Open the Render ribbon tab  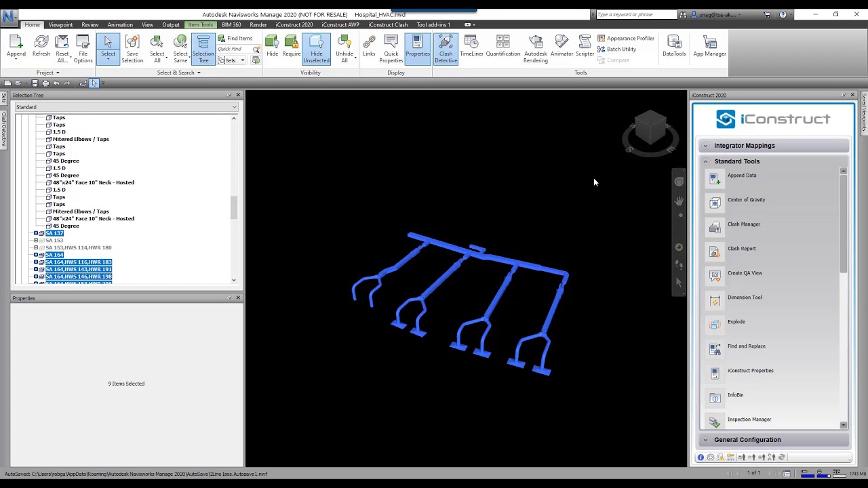(x=258, y=25)
